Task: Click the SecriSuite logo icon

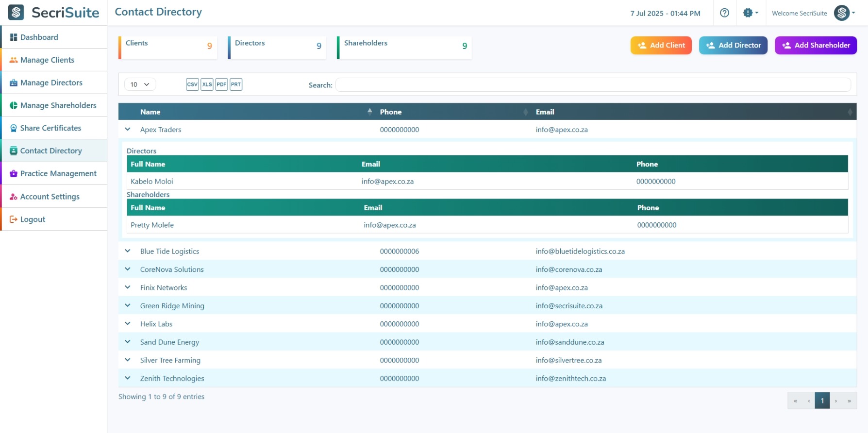Action: [16, 13]
